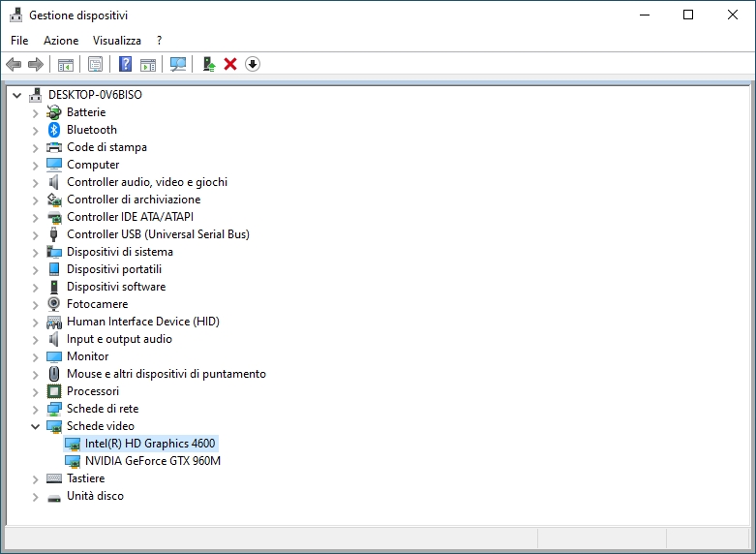Open the ? help menu
Image resolution: width=756 pixels, height=554 pixels.
[159, 41]
